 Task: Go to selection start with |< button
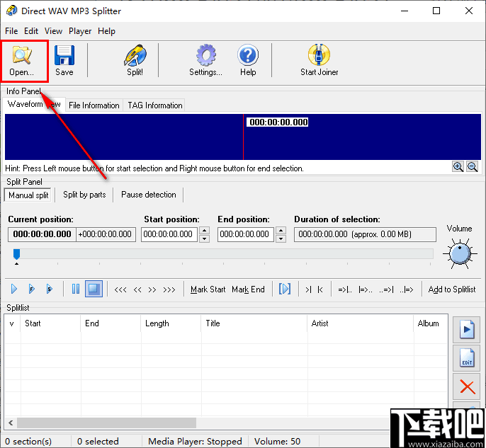click(x=320, y=289)
